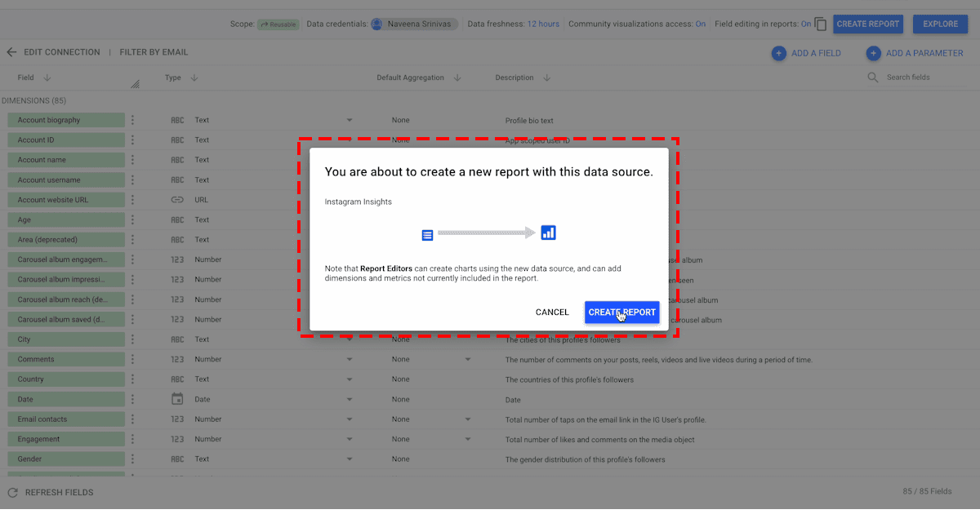Toggle Field editing in reports On
The width and height of the screenshot is (980, 514).
coord(805,24)
